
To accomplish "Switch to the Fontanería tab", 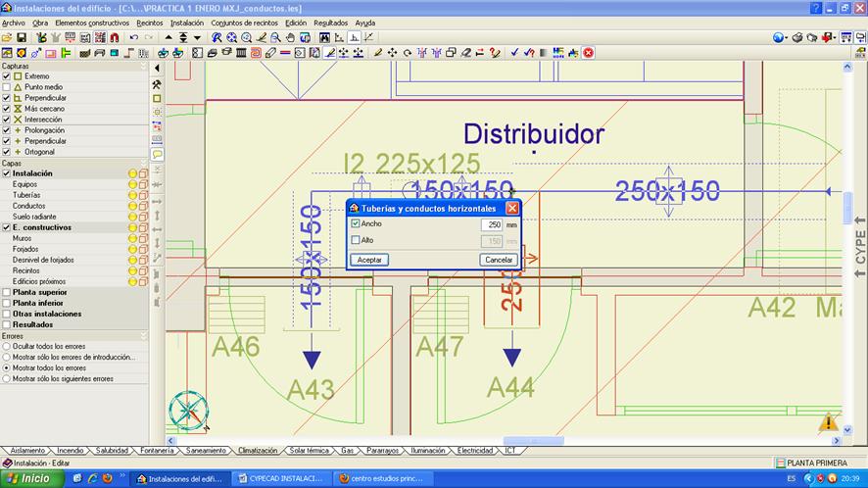I will pyautogui.click(x=157, y=451).
